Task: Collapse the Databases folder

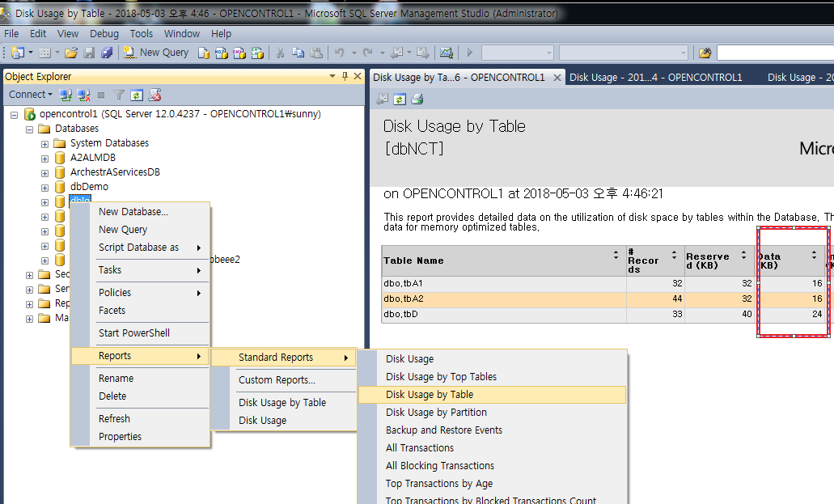Action: tap(30, 129)
